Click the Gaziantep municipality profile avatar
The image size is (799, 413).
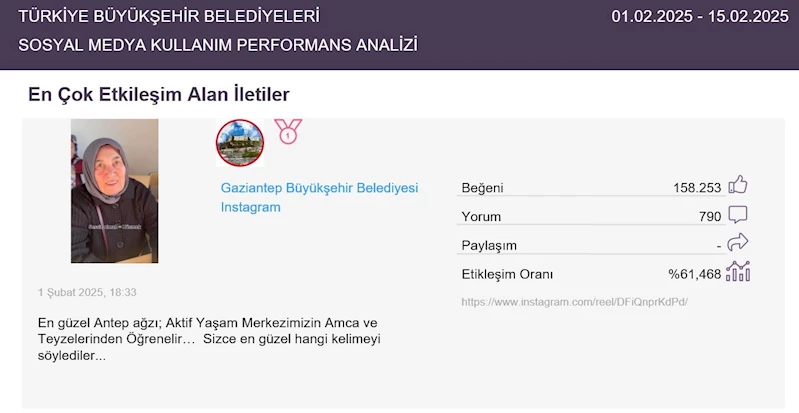240,143
